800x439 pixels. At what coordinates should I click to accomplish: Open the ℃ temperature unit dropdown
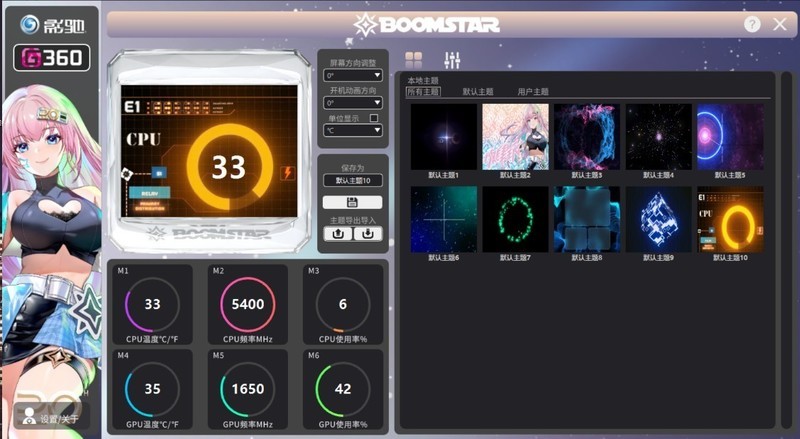point(353,130)
